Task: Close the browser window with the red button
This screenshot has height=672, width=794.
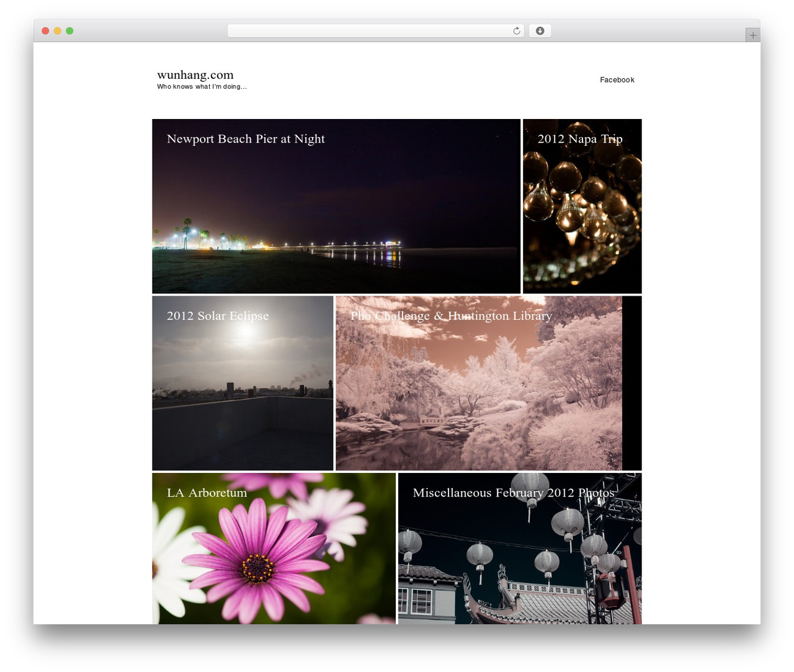Action: 45,31
